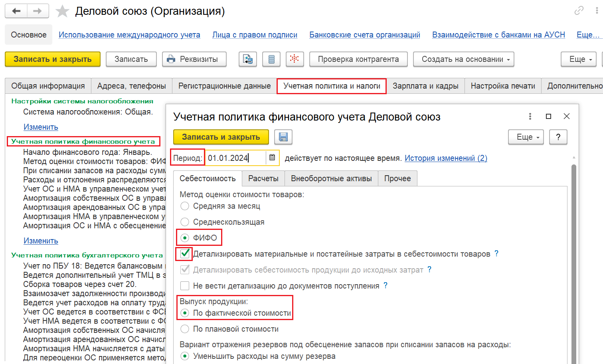Image resolution: width=603 pixels, height=364 pixels.
Task: Maximize the accounting policy dialog window
Action: [x=548, y=116]
